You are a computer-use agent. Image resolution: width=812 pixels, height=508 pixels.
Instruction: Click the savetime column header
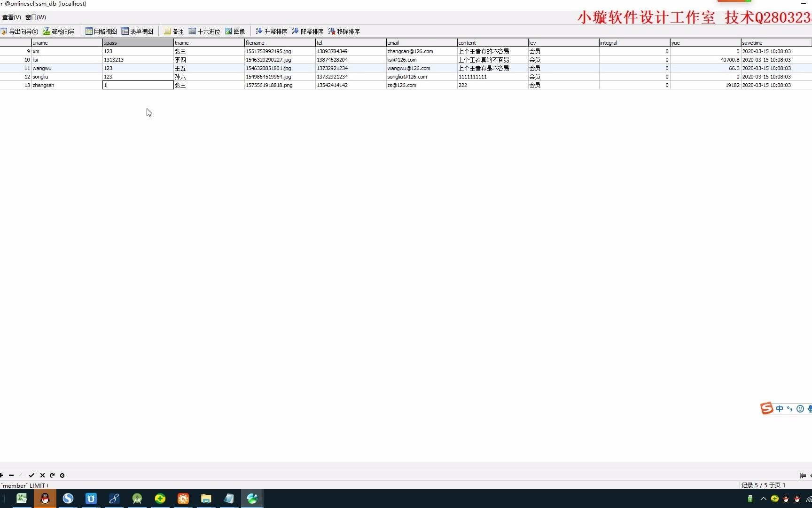776,43
